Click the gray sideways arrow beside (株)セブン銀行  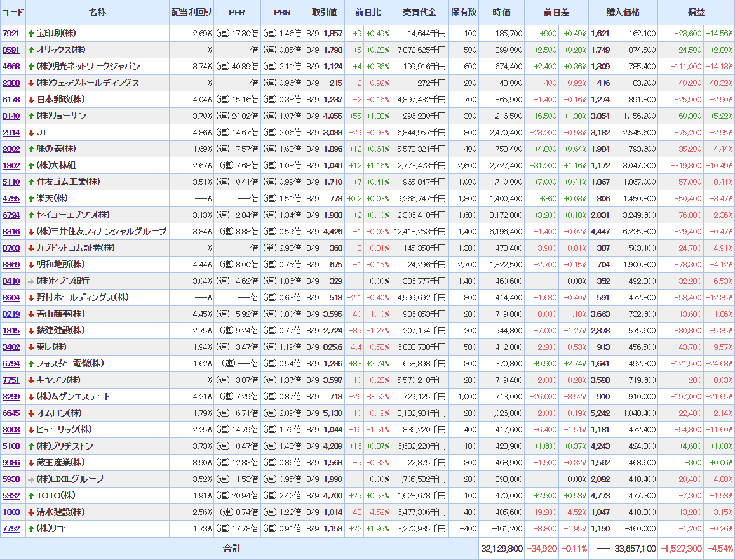(x=31, y=281)
